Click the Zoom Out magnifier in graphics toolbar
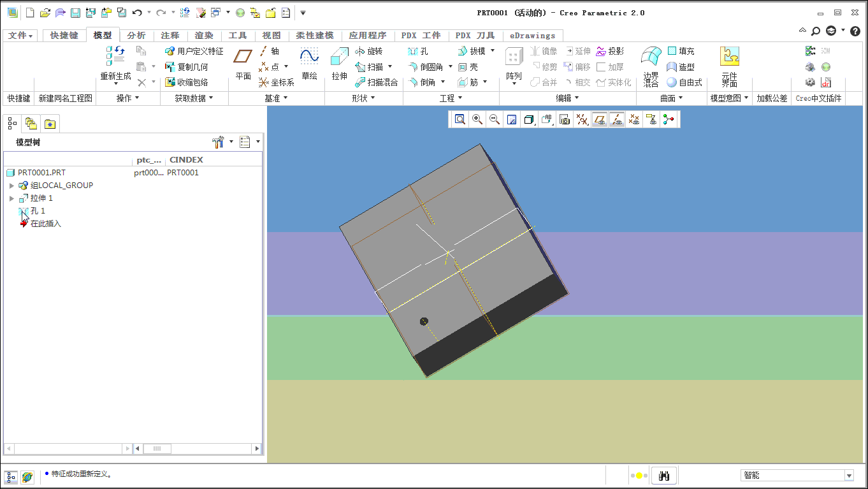 pyautogui.click(x=494, y=119)
